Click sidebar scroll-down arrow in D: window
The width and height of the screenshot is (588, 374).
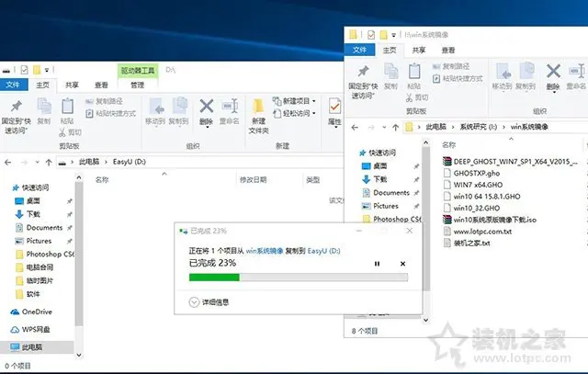click(79, 355)
